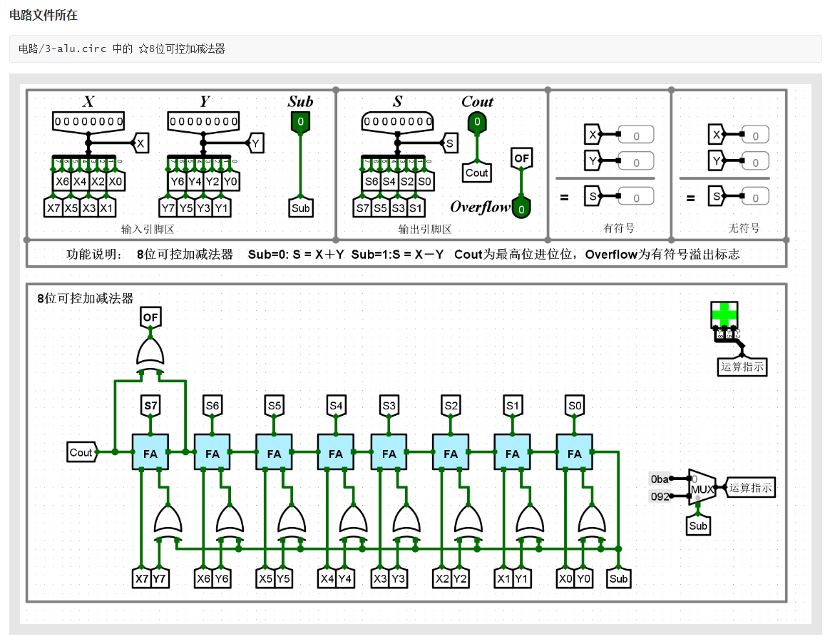Screen dimensions: 830x644
Task: Select the X tunnel beside the X input splitter
Action: (140, 143)
